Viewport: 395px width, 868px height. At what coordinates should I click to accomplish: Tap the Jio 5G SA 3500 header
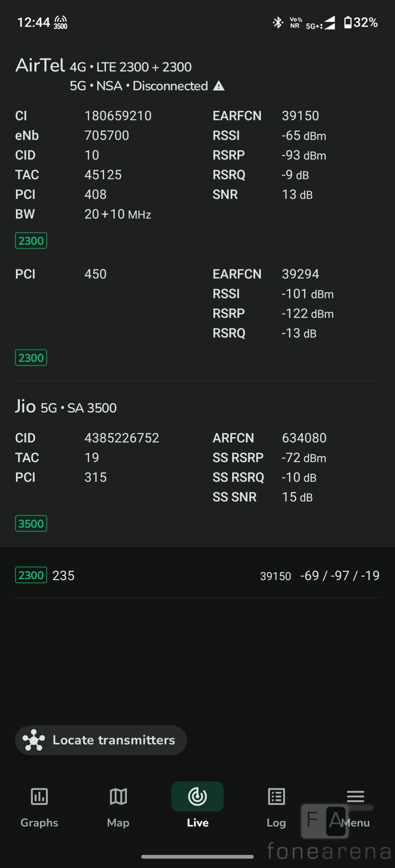coord(66,407)
